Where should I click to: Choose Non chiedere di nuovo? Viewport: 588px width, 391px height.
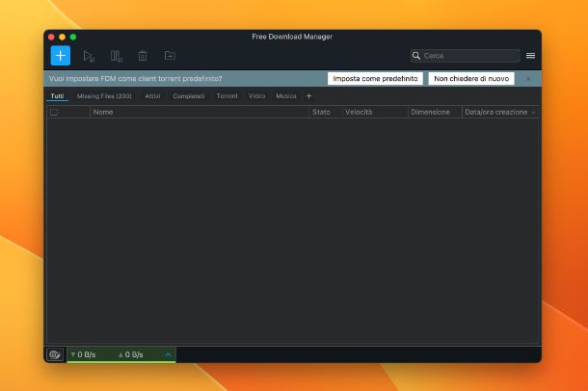(x=471, y=79)
